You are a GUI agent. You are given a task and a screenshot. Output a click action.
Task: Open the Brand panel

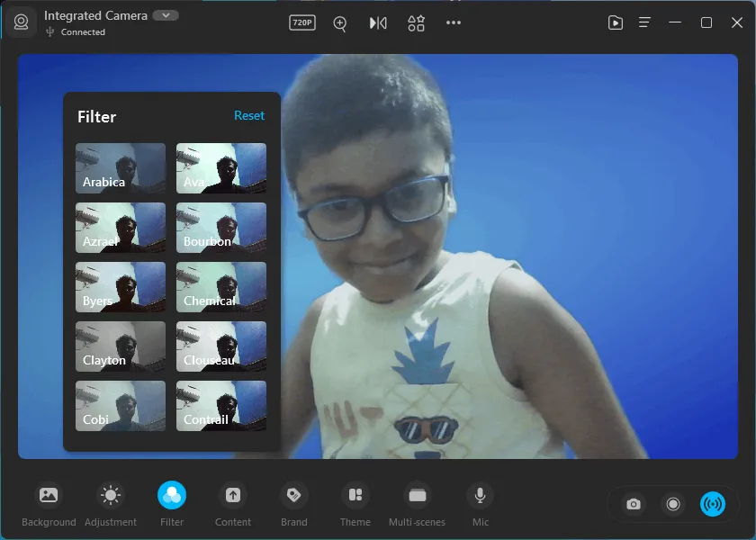click(x=293, y=495)
